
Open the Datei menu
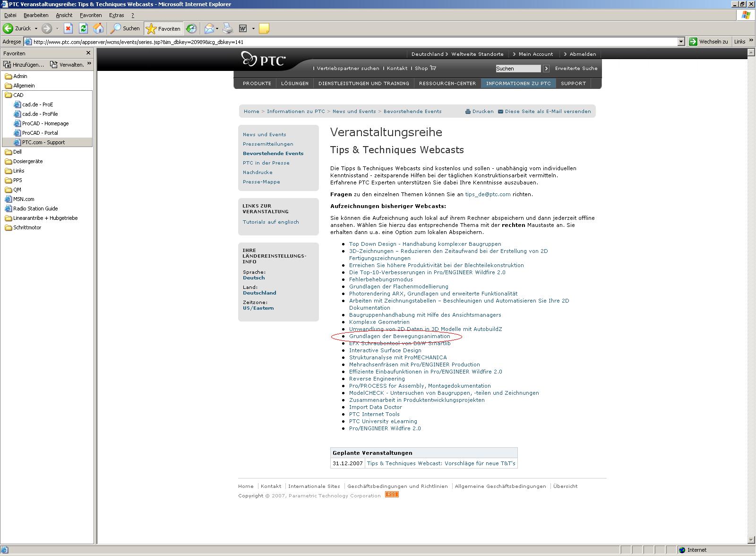(x=10, y=15)
